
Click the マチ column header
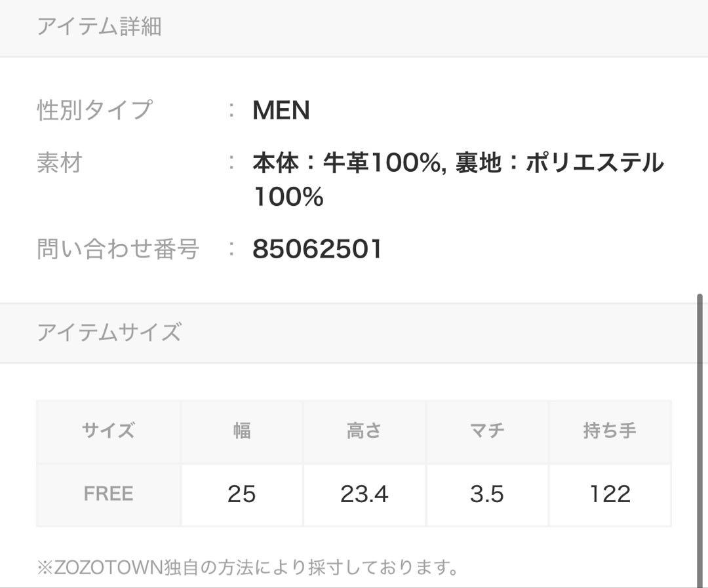click(487, 431)
